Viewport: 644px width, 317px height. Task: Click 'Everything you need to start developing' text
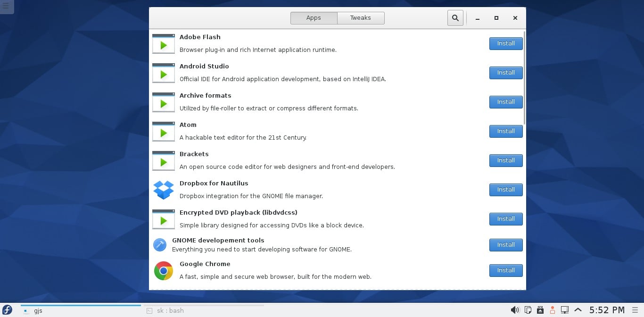262,250
